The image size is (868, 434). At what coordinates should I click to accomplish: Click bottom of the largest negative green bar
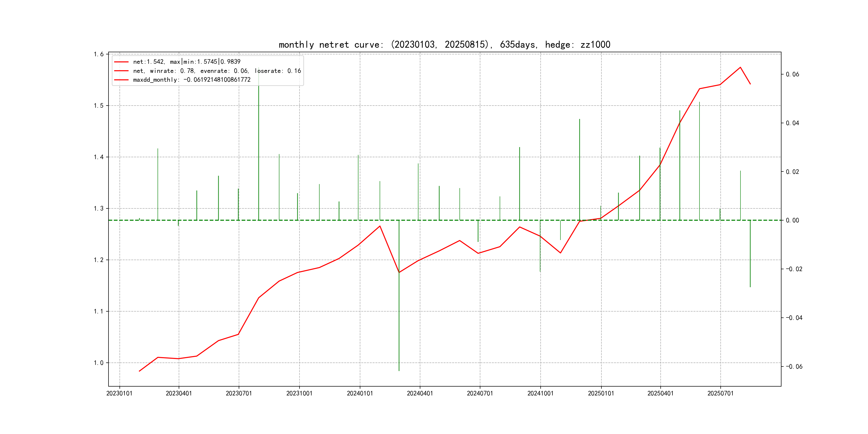coord(399,370)
